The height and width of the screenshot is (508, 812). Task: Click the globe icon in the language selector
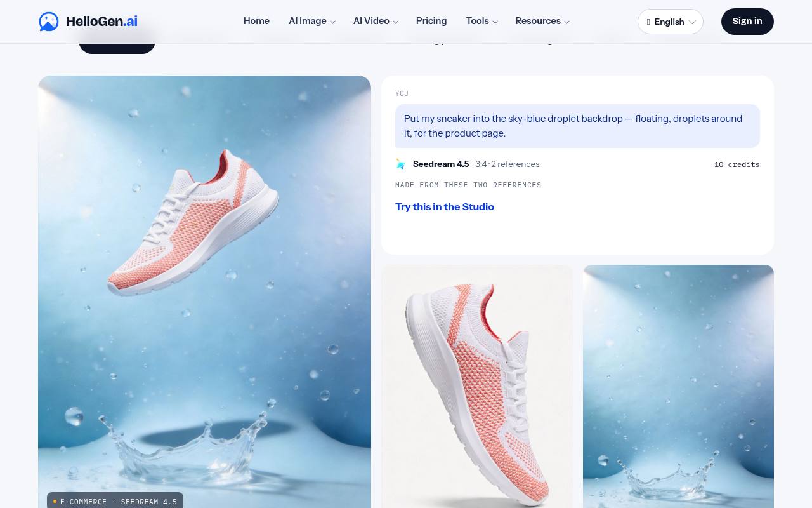coord(648,22)
